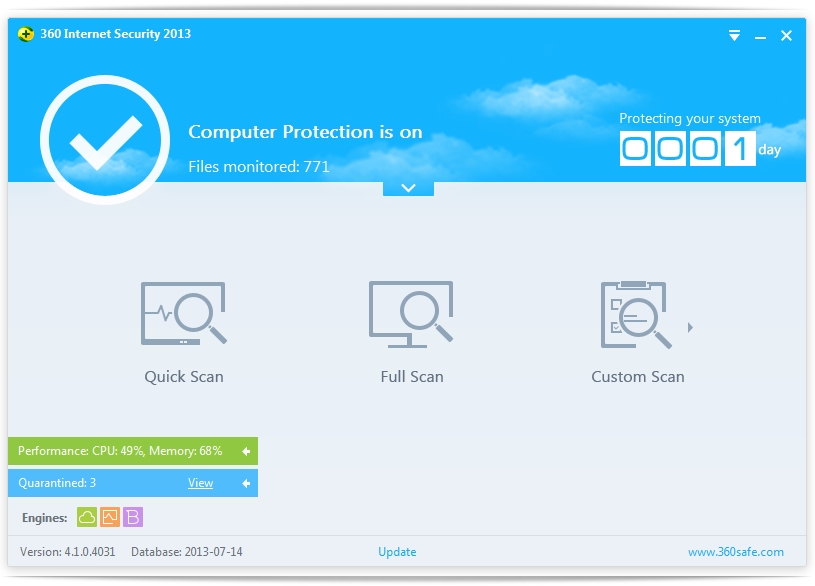Launch Full Scan via monitor icon
This screenshot has height=586, width=815.
411,314
